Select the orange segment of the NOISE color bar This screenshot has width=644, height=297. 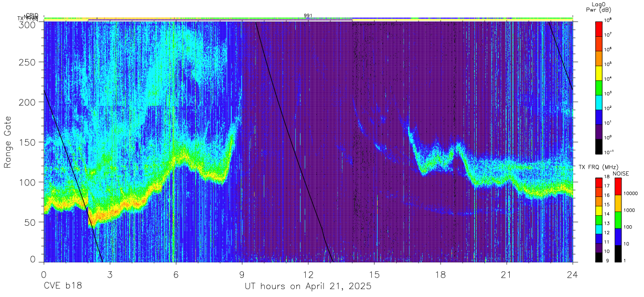(x=618, y=203)
